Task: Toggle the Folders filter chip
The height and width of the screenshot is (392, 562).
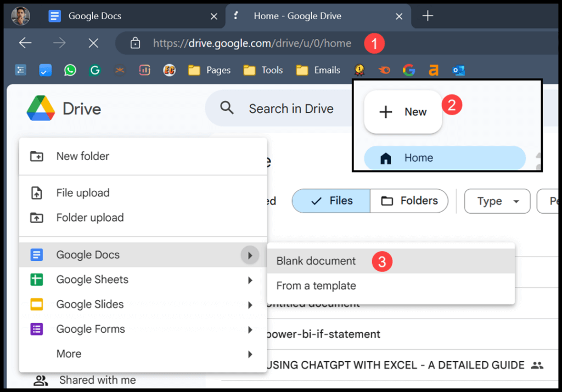Action: point(409,201)
